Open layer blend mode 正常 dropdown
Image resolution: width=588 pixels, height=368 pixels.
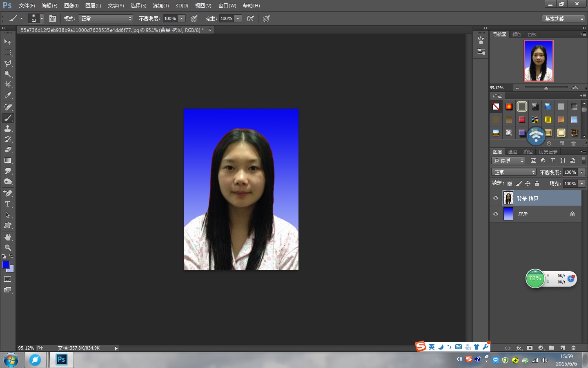pos(513,172)
